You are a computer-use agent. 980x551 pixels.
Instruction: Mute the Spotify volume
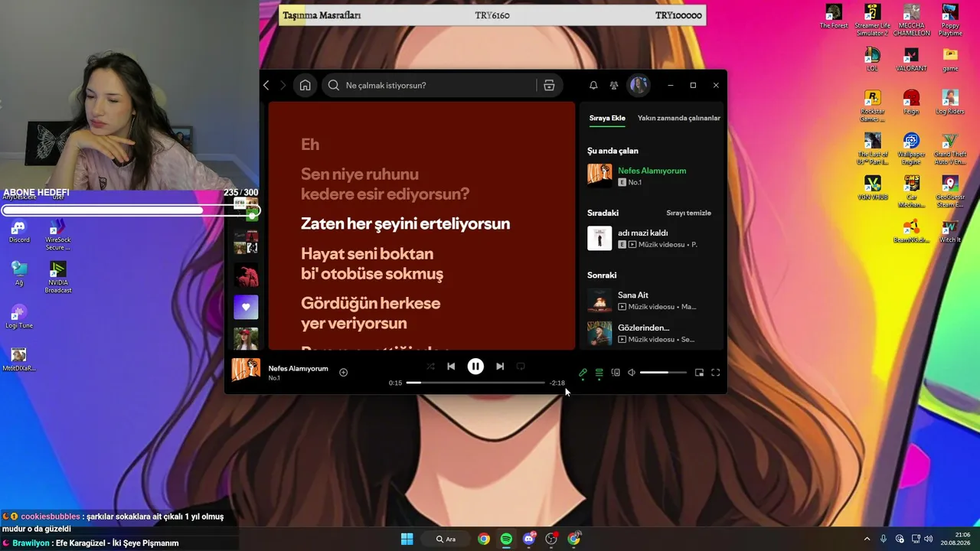coord(632,373)
